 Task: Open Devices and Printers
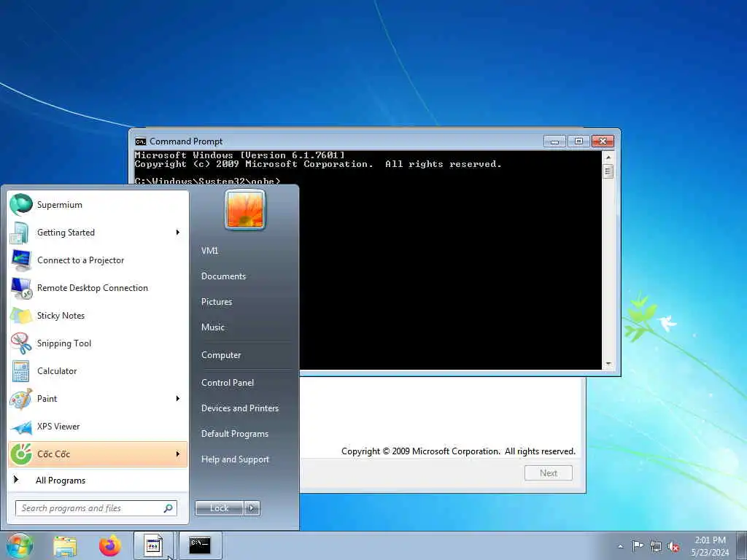[239, 408]
